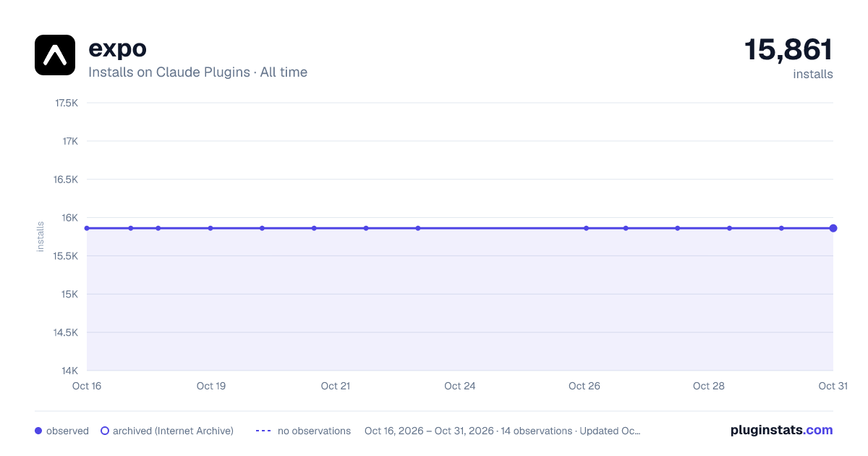Click the 17.5K y-axis label
The height and width of the screenshot is (456, 868).
tap(67, 103)
